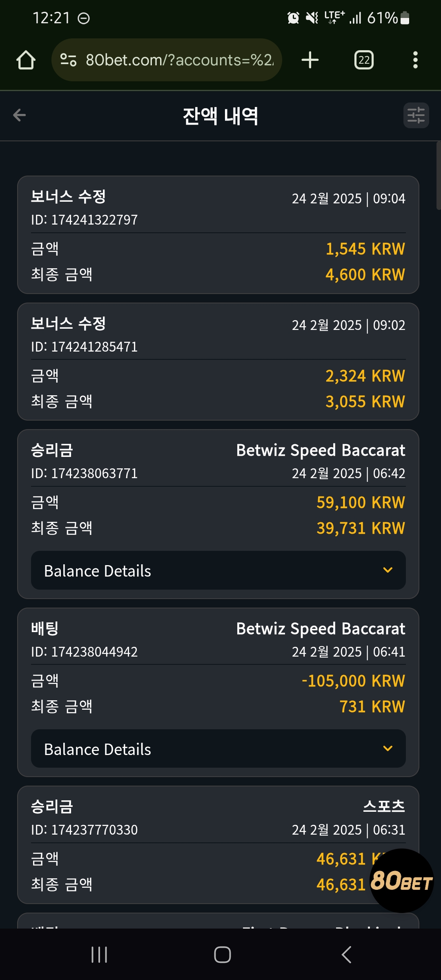Tap the 80BET floating logo button

point(401,880)
